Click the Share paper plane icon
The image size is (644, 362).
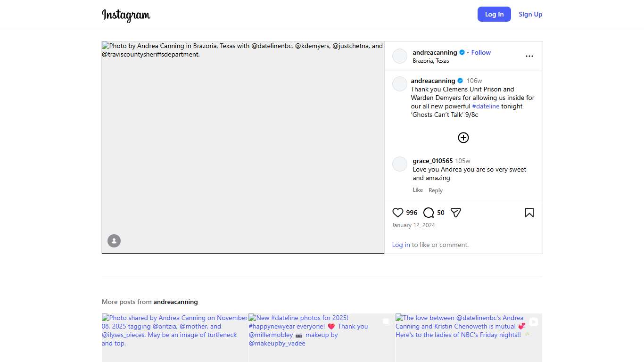point(455,213)
